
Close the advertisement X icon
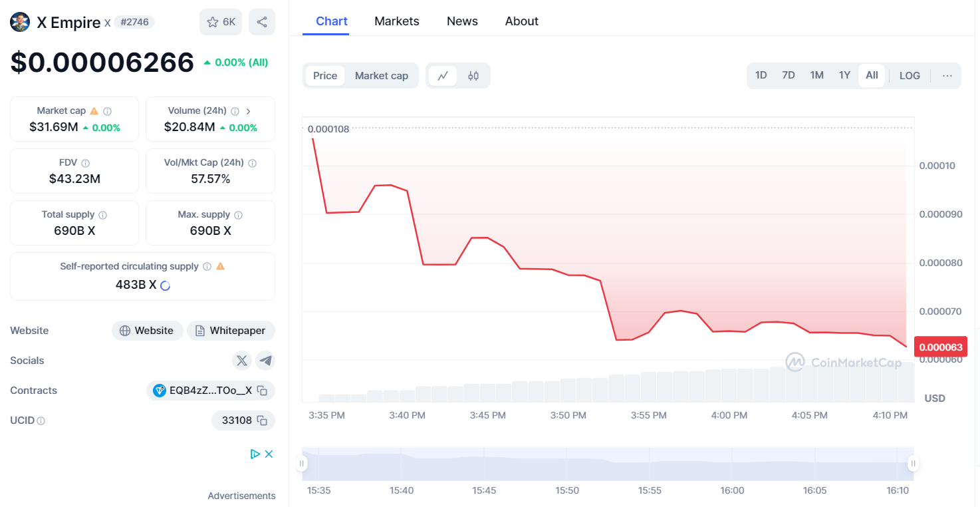point(269,454)
